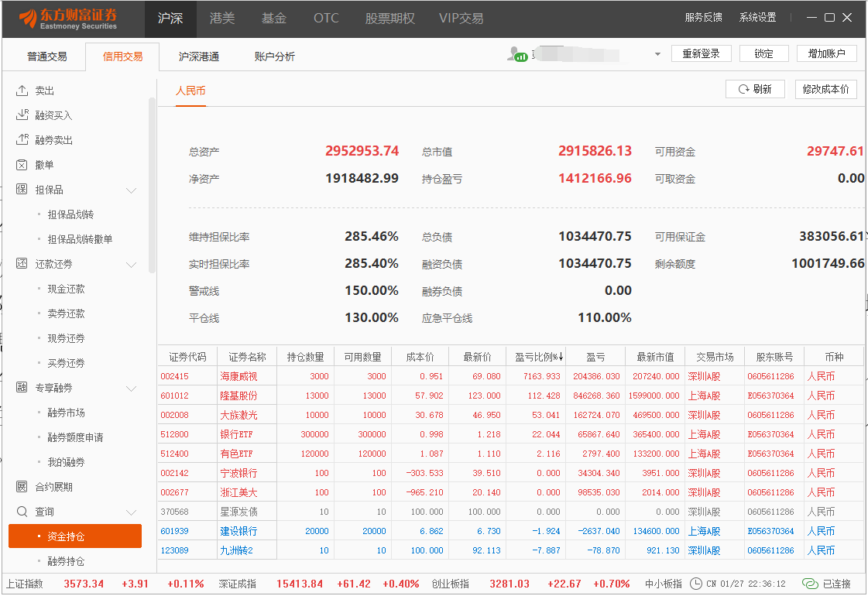Select the 宁波银行 holding row
868x596 pixels.
click(510, 473)
